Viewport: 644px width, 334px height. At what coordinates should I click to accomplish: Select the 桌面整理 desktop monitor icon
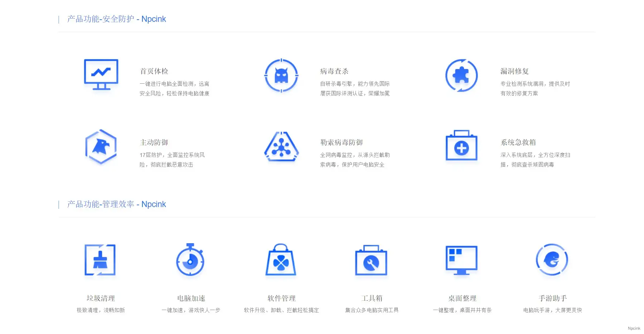pyautogui.click(x=461, y=260)
